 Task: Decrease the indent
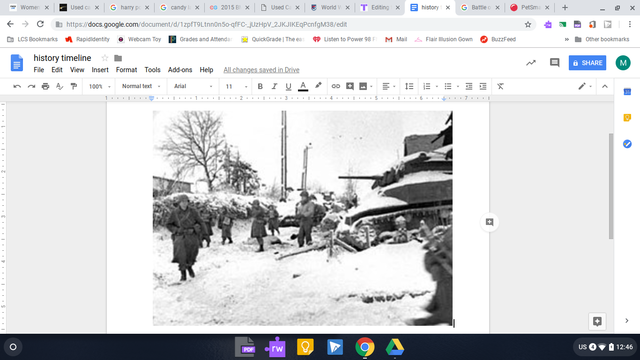(469, 86)
